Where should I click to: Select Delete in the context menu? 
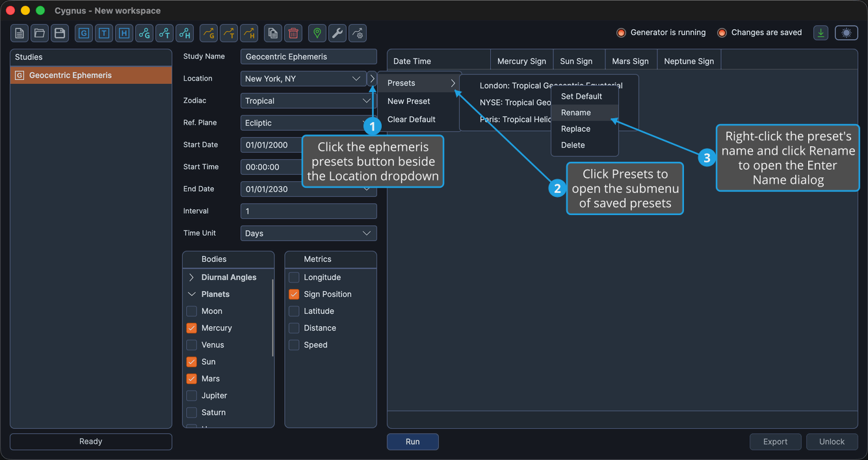point(585,145)
